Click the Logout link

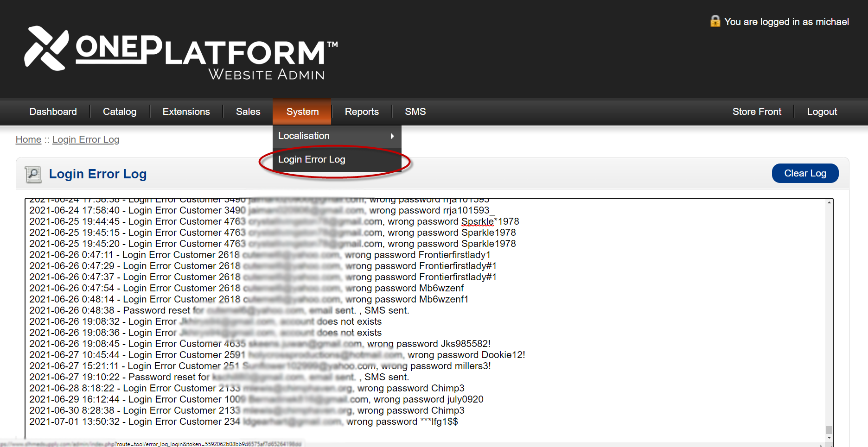(822, 112)
